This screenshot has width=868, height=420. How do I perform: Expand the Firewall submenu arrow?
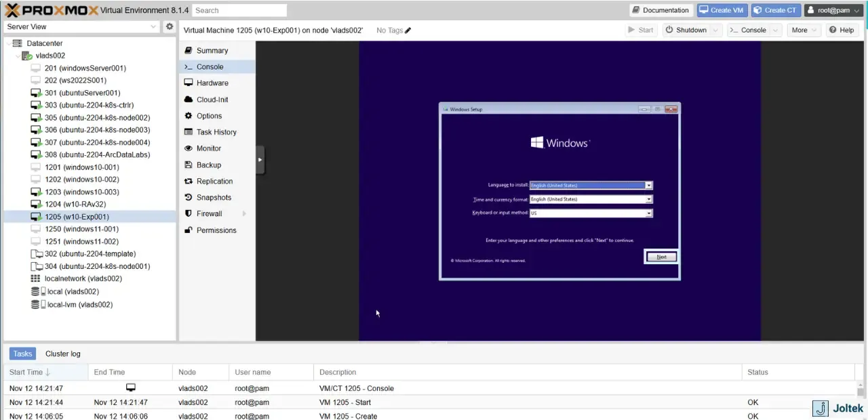point(244,213)
